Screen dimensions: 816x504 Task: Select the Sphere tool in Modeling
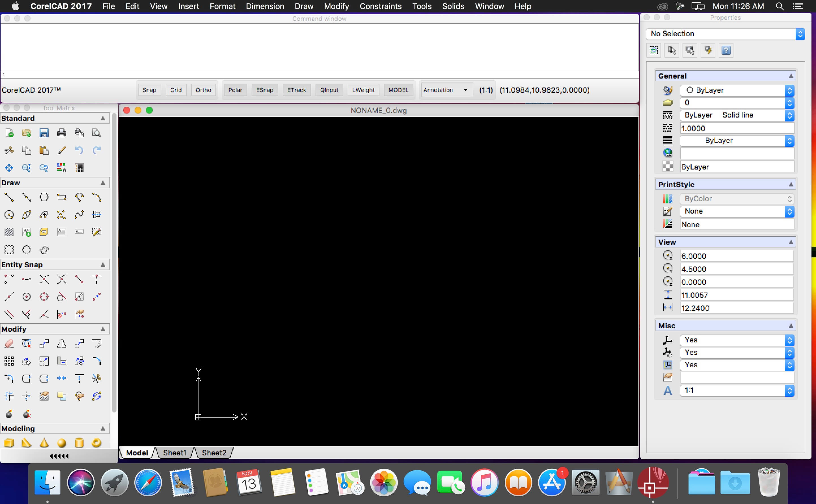coord(62,443)
